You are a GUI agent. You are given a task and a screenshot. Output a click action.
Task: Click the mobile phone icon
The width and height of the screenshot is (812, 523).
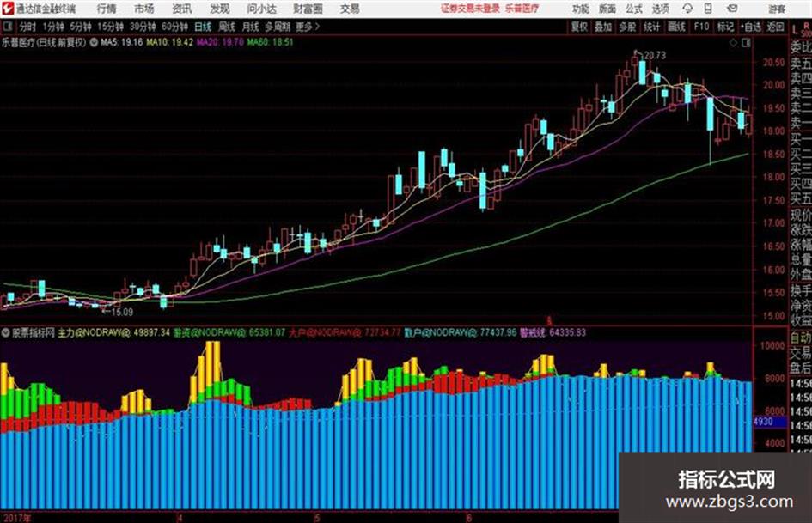(708, 9)
